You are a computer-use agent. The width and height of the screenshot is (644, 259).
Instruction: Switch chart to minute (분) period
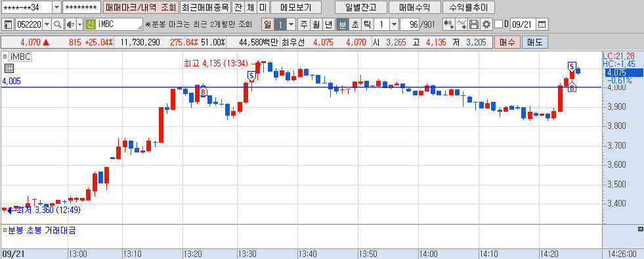(x=342, y=24)
